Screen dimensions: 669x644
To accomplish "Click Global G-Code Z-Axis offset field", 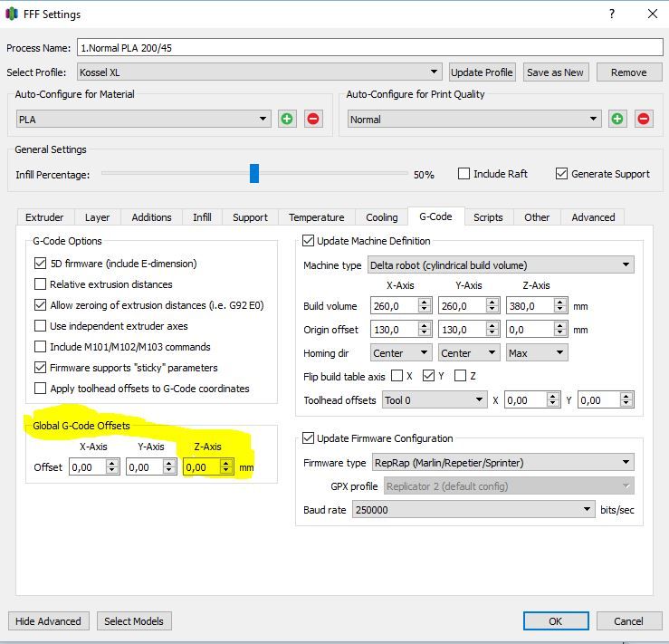I will pyautogui.click(x=208, y=466).
